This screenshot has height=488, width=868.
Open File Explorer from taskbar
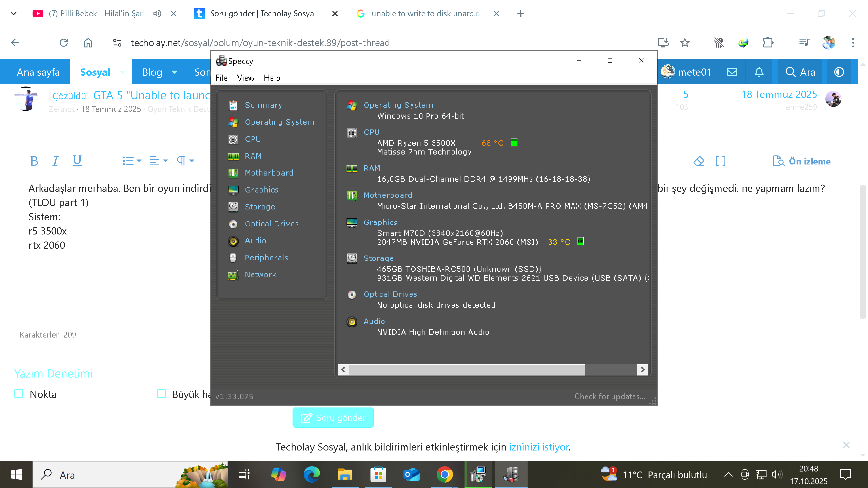pos(345,474)
